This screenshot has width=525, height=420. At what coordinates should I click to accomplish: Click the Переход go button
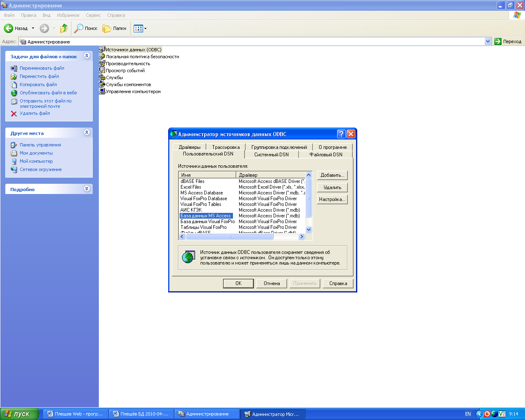tap(508, 41)
